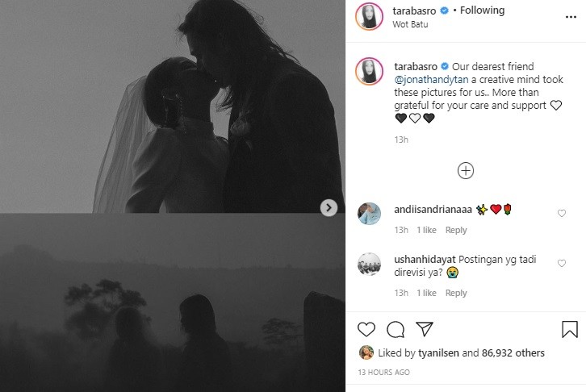Open the @jonathandytan mention
Viewport: 586px width, 392px height.
coord(431,80)
